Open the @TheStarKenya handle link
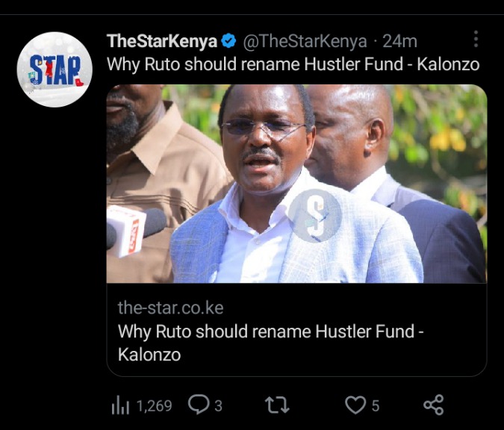504x430 pixels. click(x=305, y=41)
